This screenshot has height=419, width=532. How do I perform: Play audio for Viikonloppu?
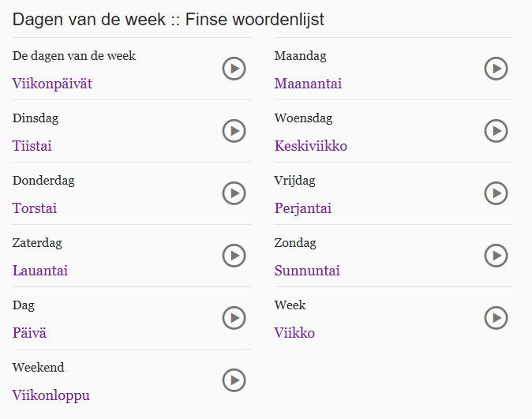pyautogui.click(x=234, y=380)
